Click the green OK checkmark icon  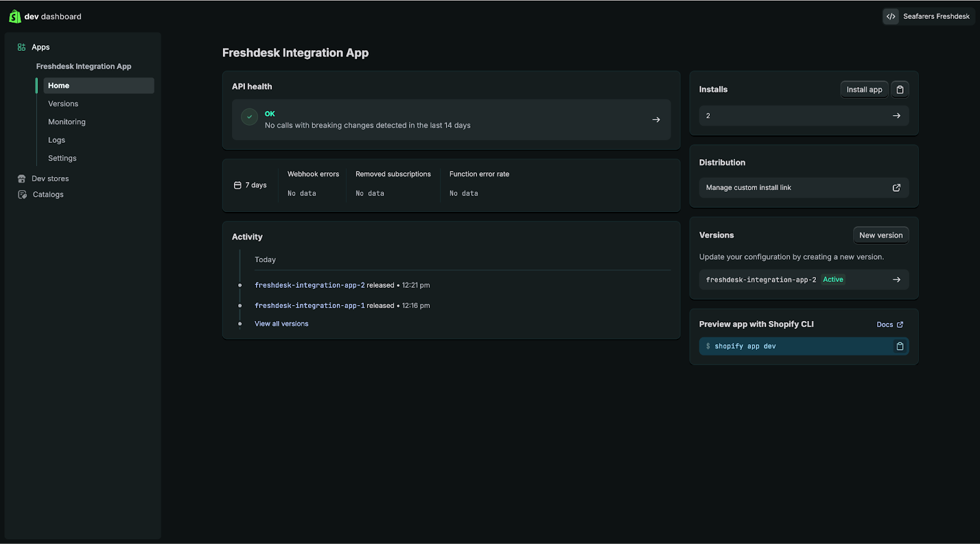[249, 116]
